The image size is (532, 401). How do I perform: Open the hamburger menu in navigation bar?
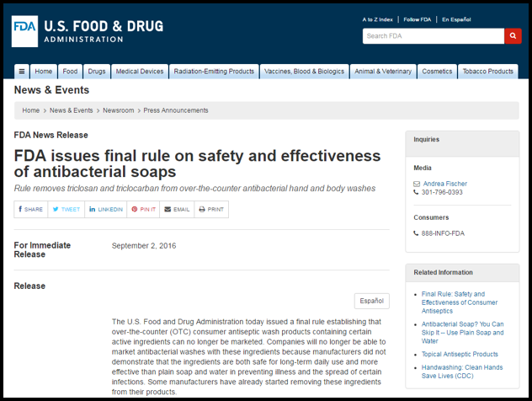coord(22,72)
